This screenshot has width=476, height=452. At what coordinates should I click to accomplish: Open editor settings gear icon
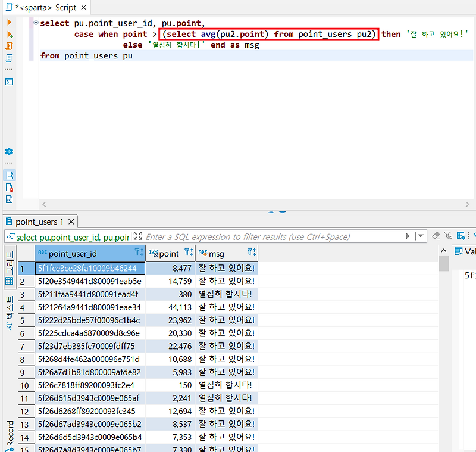9,151
